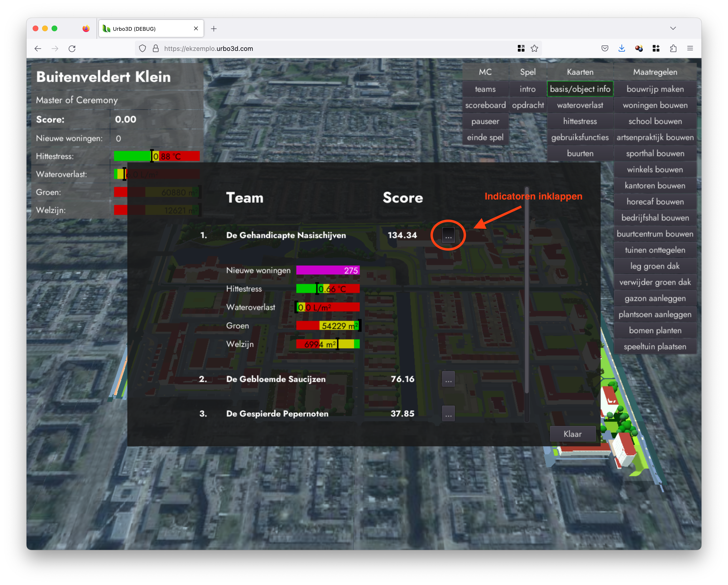Image resolution: width=728 pixels, height=585 pixels.
Task: Collapse indicators for De Gehandicapte Nasischijven
Action: pyautogui.click(x=448, y=235)
